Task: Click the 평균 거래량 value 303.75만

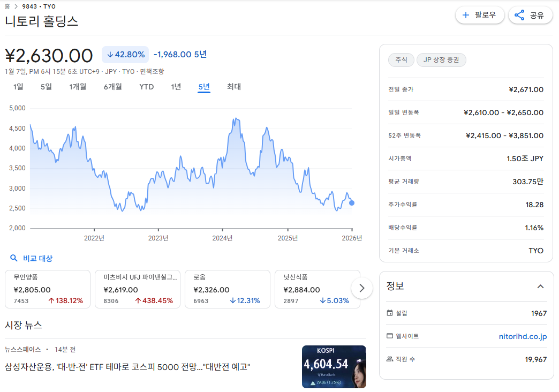Action: [x=528, y=182]
